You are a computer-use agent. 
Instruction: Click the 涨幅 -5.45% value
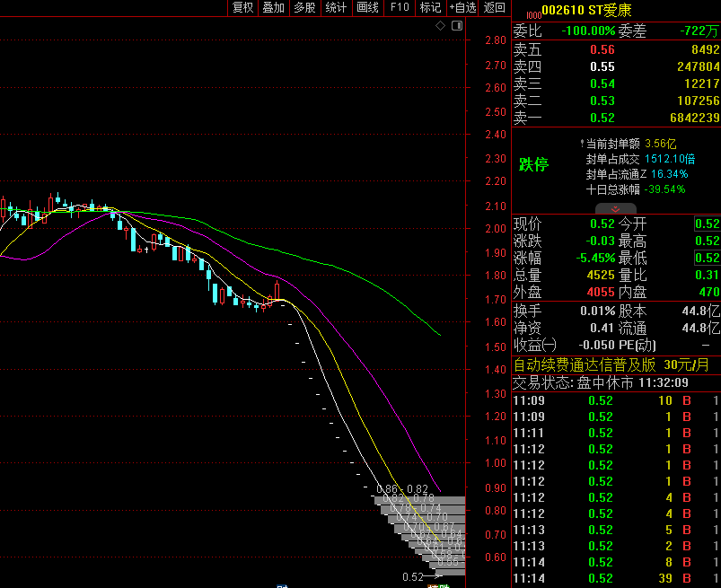(x=595, y=258)
